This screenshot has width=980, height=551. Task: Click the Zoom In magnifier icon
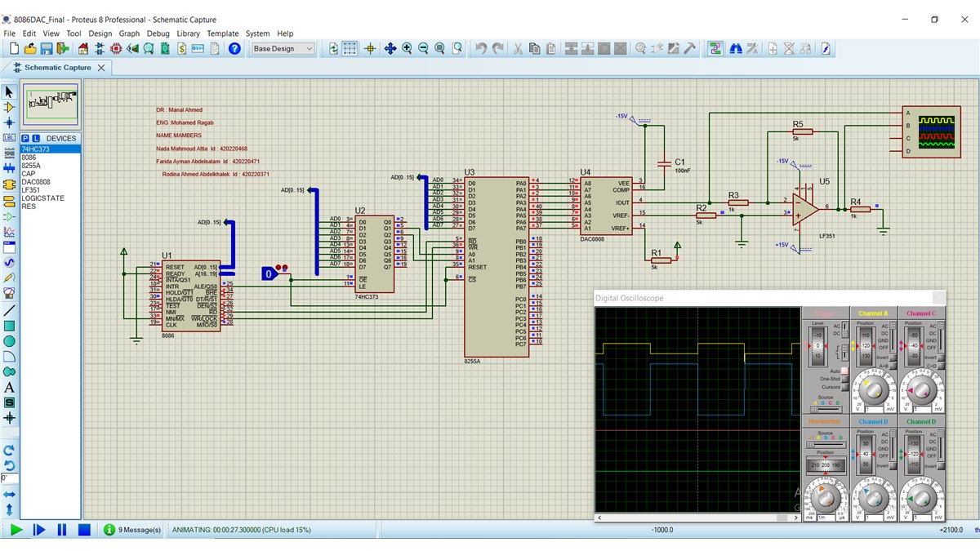[x=407, y=49]
